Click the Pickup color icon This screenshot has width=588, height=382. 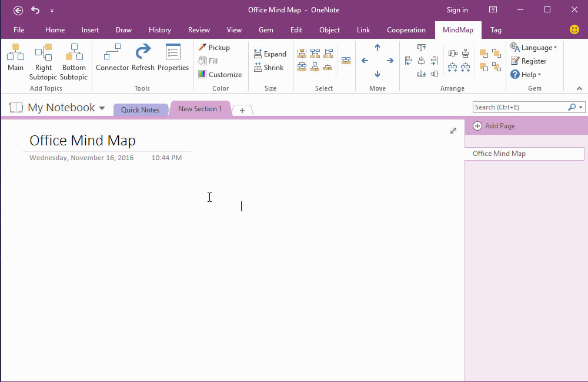point(215,47)
